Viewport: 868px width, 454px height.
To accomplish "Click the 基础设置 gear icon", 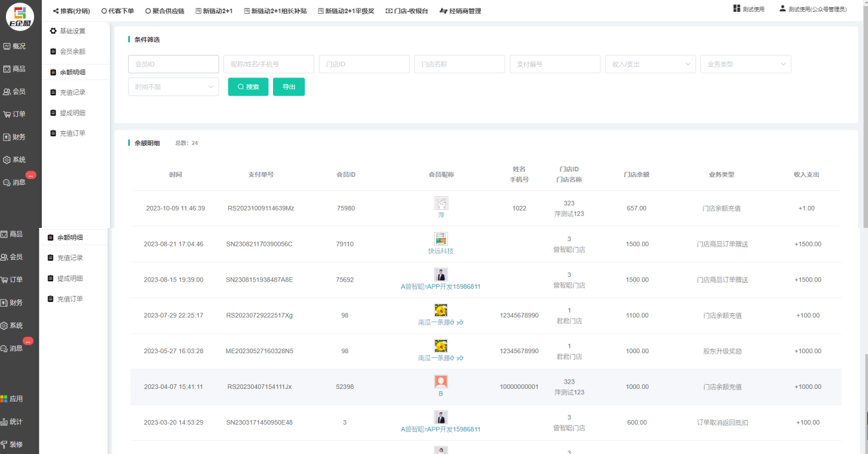I will click(x=53, y=31).
